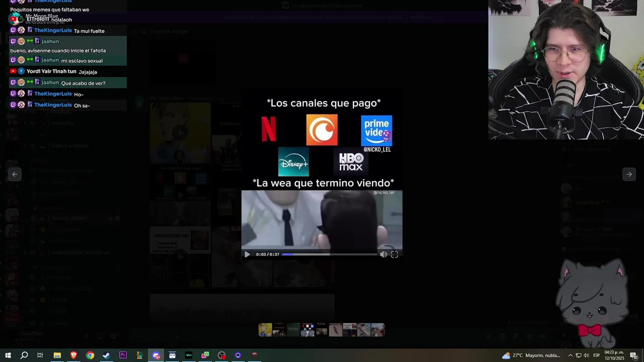Switch to Discord on the taskbar
This screenshot has width=644, height=362.
156,355
